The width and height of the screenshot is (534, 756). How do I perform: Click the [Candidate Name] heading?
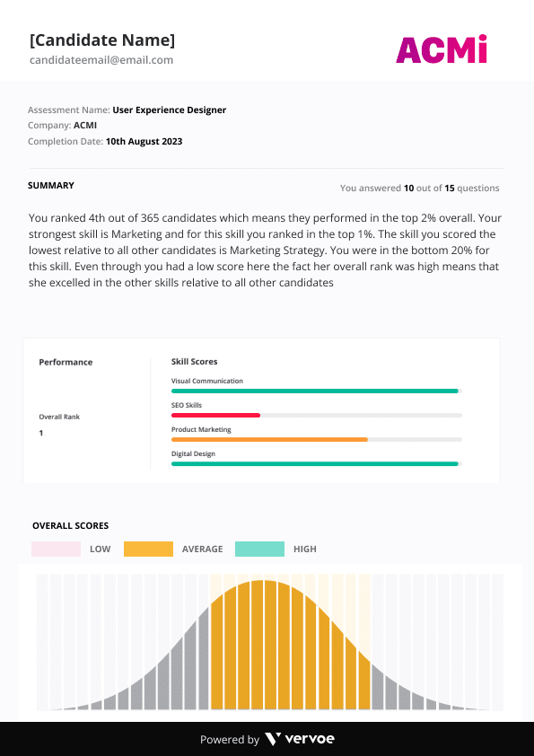[102, 40]
